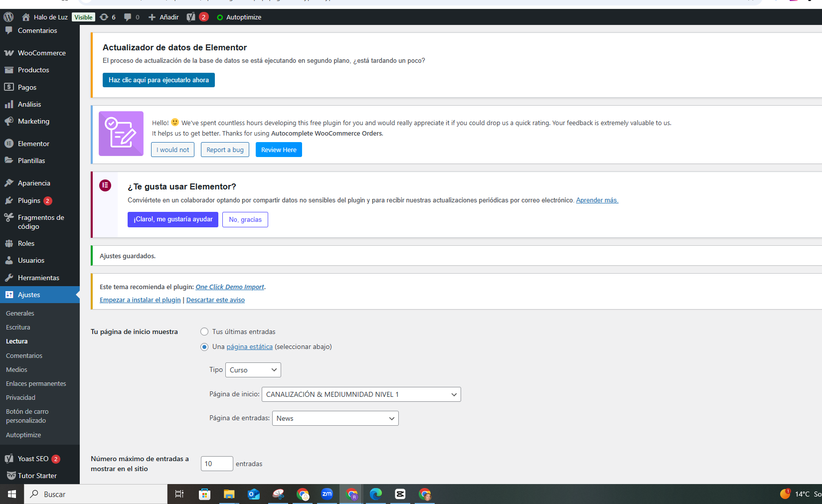Image resolution: width=822 pixels, height=504 pixels.
Task: Open Yoast icon in admin bar
Action: [191, 17]
